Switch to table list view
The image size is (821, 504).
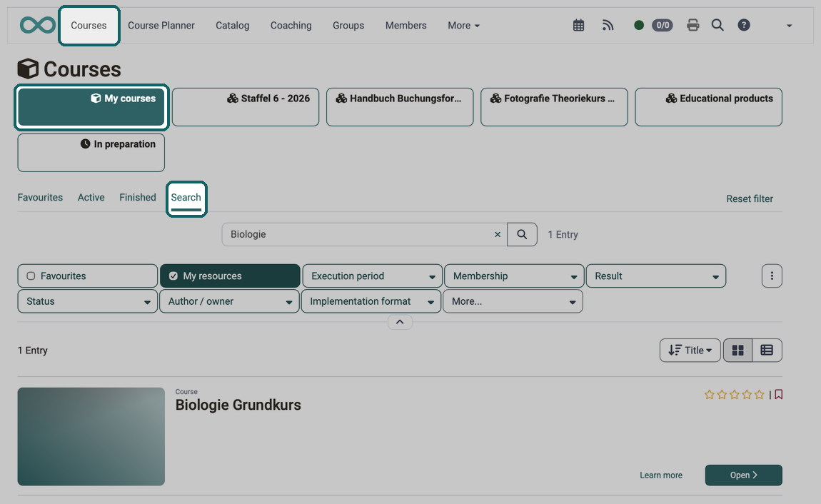[767, 350]
